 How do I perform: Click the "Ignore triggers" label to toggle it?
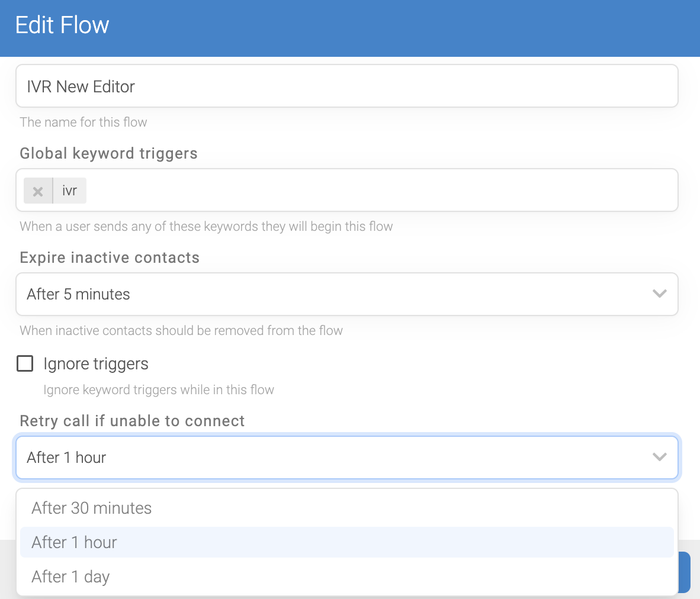tap(95, 363)
